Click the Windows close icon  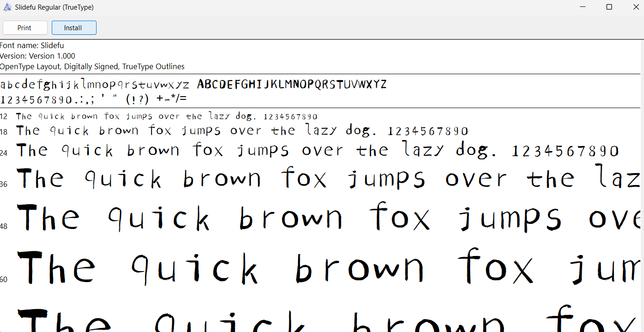(636, 7)
